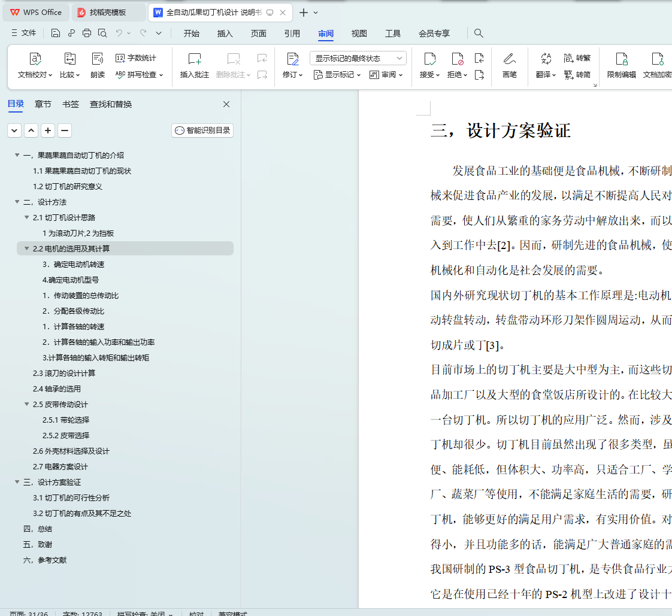Click the 转繁 convert to traditional icon
The width and height of the screenshot is (672, 616).
(x=577, y=58)
